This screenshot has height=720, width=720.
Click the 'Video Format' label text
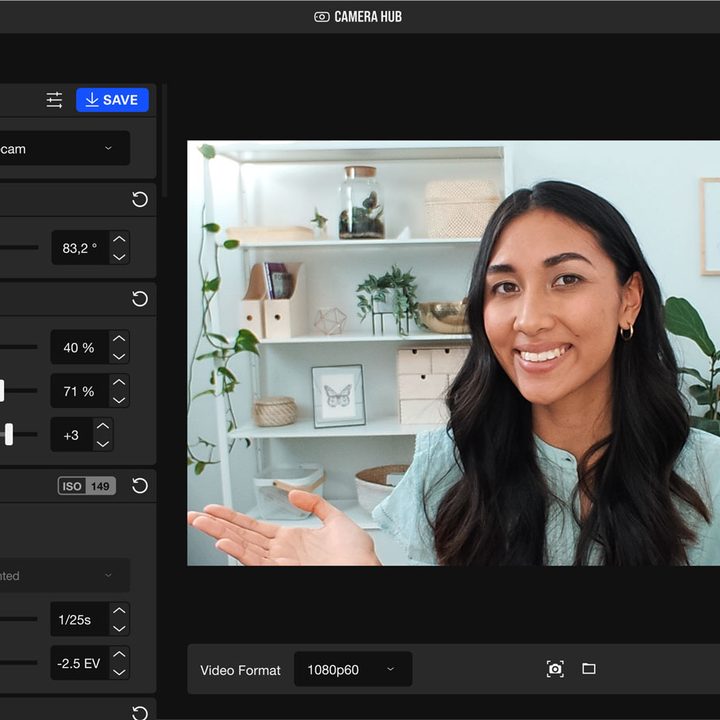coord(240,670)
